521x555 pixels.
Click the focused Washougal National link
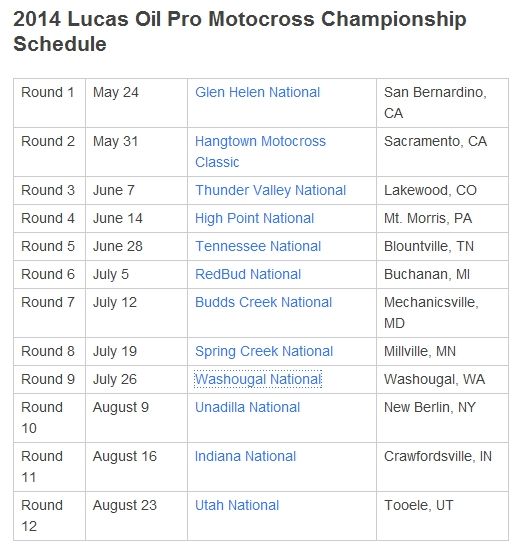pos(258,379)
